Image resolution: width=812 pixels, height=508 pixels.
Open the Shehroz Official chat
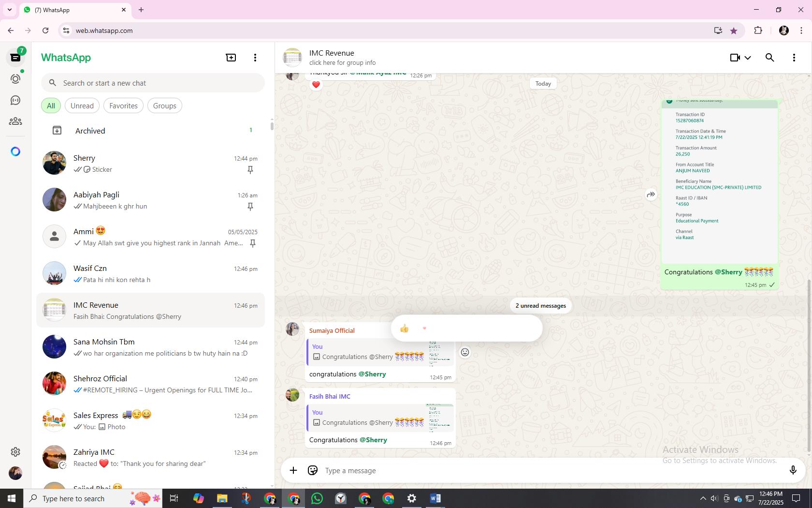(x=151, y=384)
